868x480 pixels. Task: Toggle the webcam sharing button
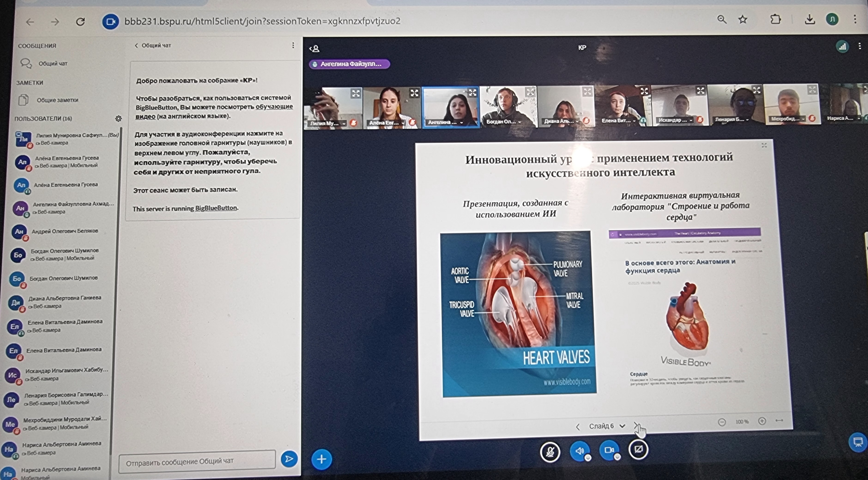(609, 450)
